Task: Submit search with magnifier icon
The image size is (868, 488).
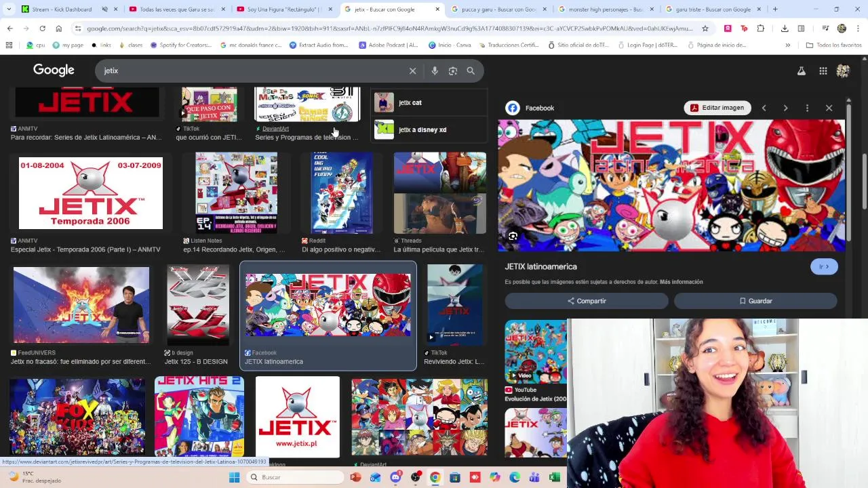Action: [x=471, y=70]
